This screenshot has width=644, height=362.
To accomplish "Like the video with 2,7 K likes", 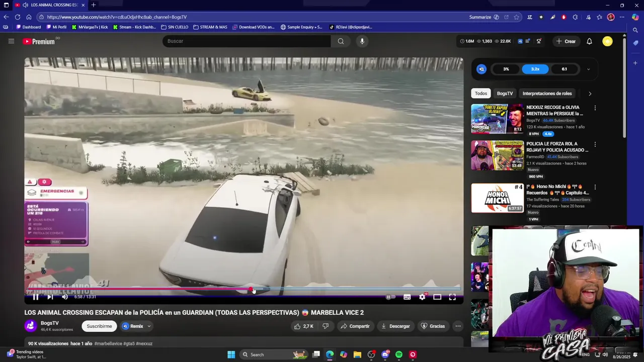I will pos(304,326).
